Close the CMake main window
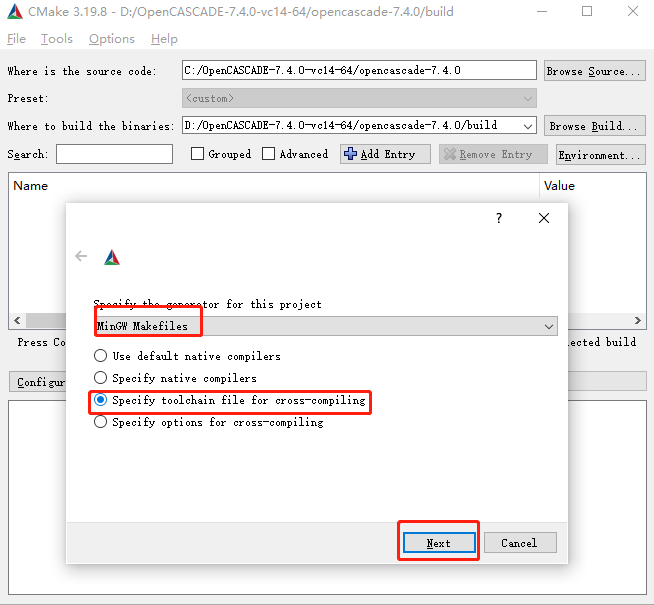The image size is (654, 605). (633, 11)
